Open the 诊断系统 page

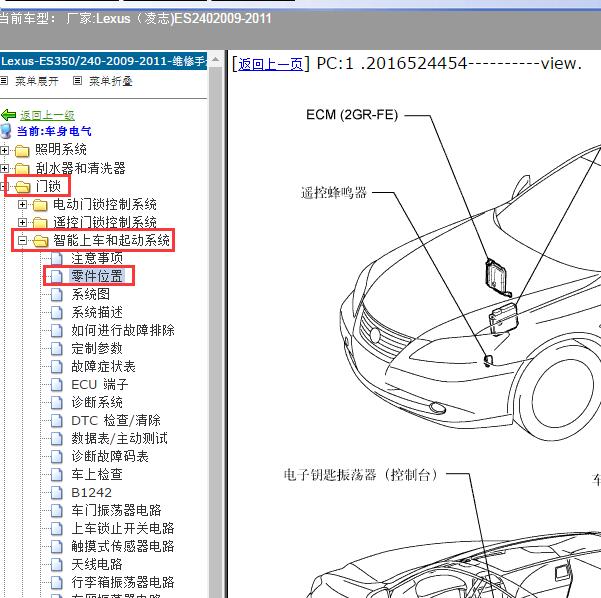[97, 402]
